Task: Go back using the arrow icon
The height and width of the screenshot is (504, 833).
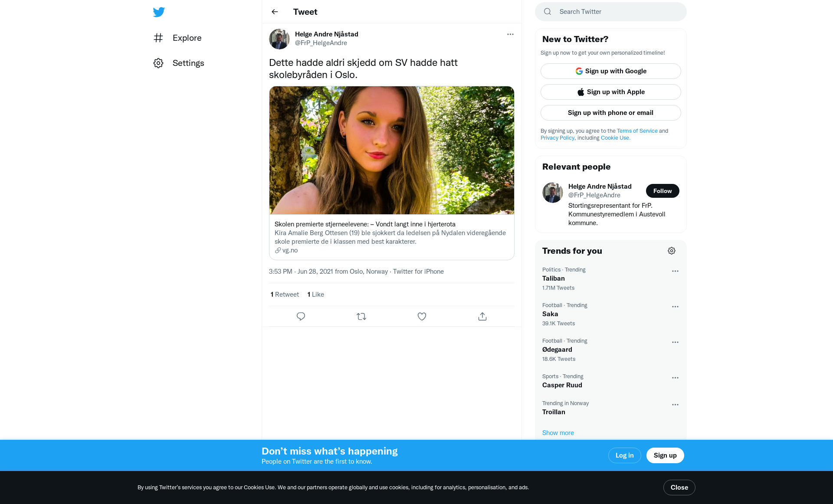Action: 275,12
